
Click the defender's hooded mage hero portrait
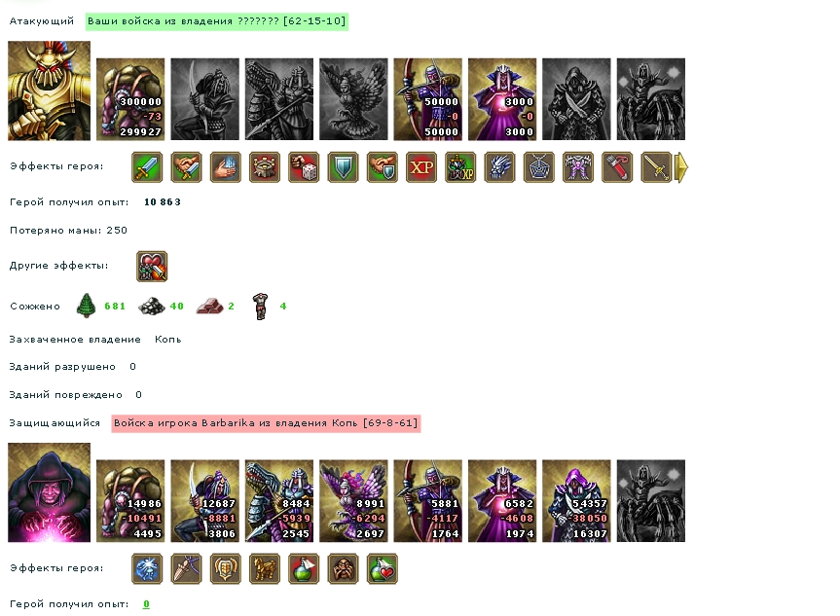(50, 492)
